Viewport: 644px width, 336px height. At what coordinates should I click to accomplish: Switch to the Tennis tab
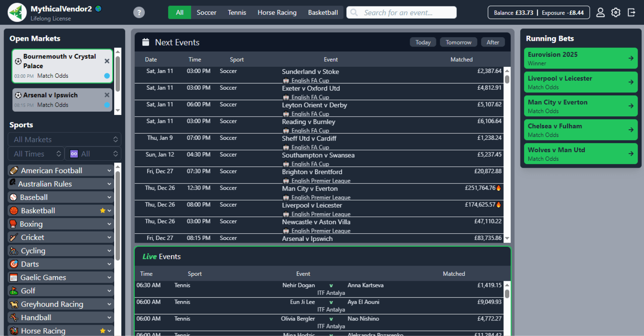(237, 13)
